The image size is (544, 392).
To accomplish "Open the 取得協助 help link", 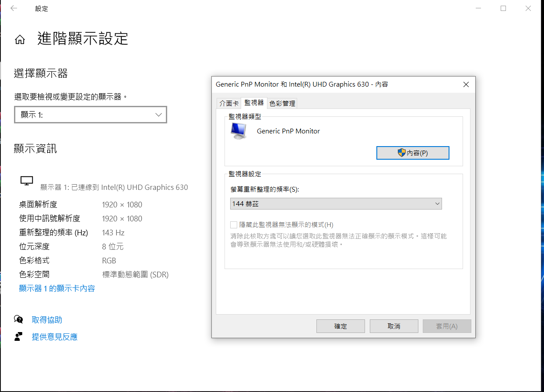I will pos(47,320).
